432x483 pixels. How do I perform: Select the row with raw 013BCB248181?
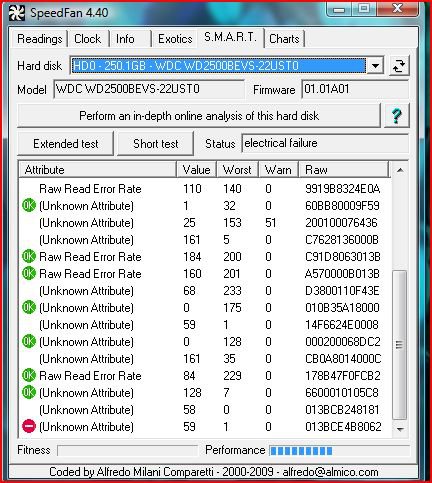(205, 410)
